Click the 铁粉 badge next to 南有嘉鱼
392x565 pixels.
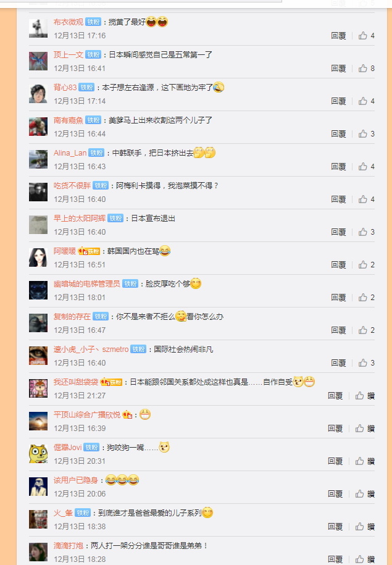pos(93,120)
